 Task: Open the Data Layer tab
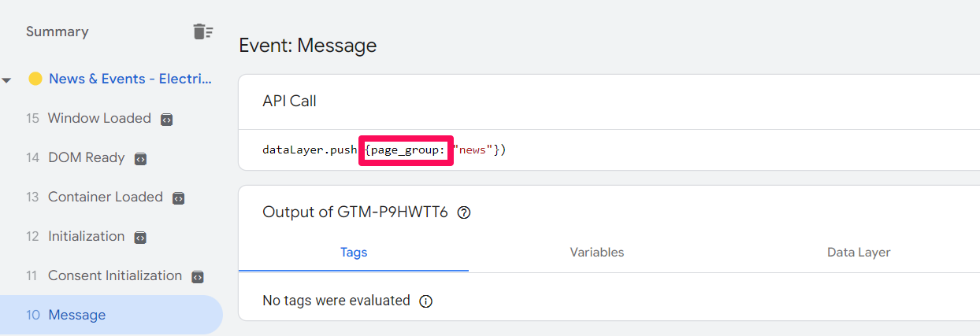tap(858, 253)
